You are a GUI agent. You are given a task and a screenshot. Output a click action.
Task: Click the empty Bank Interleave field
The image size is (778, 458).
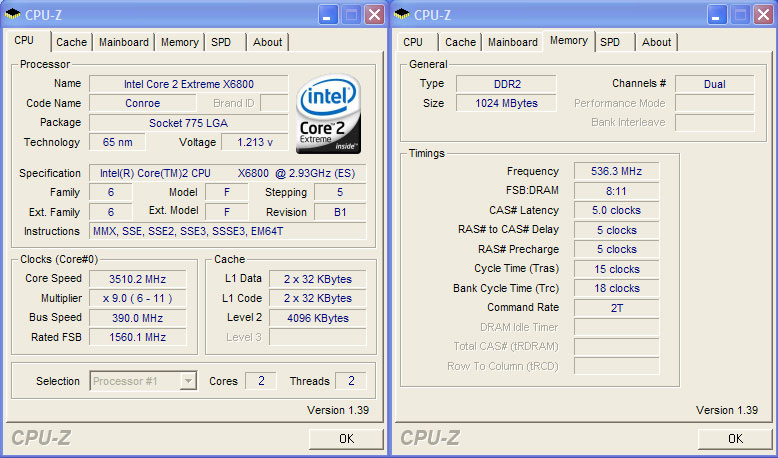point(715,123)
